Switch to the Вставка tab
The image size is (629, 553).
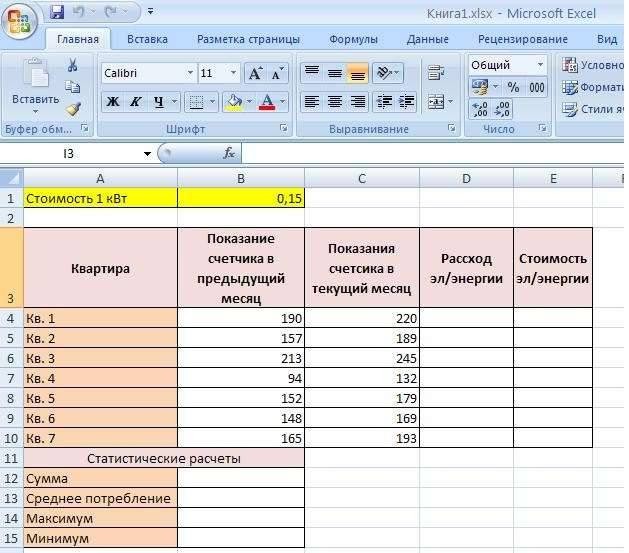[x=147, y=39]
